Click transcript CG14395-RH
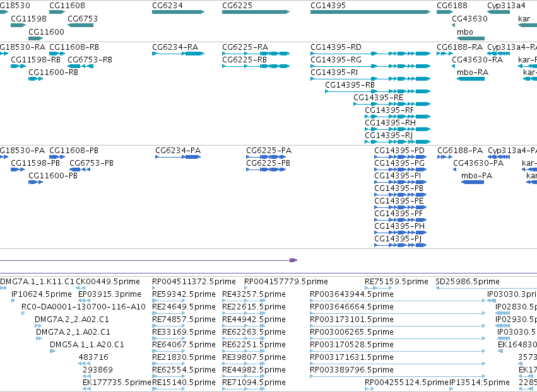Image resolution: width=537 pixels, height=392 pixels. tap(390, 123)
